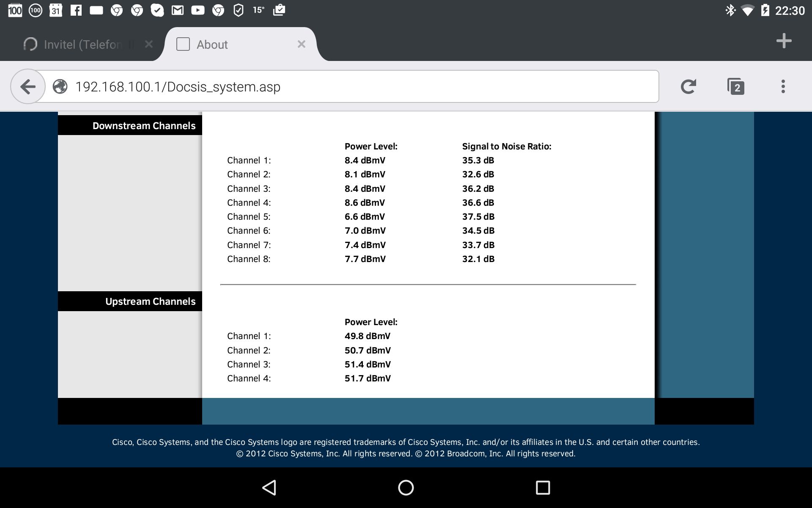Tap the Upstream Channels section header
The image size is (812, 508).
pos(150,301)
